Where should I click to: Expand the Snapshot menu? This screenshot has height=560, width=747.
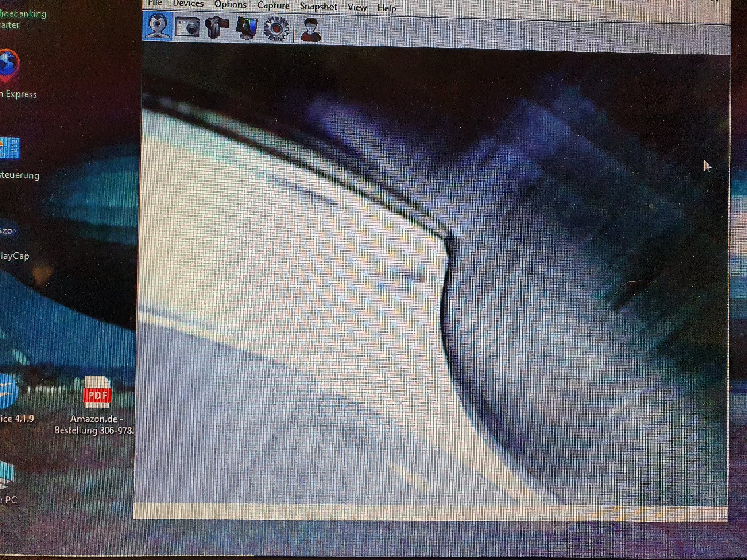(318, 7)
